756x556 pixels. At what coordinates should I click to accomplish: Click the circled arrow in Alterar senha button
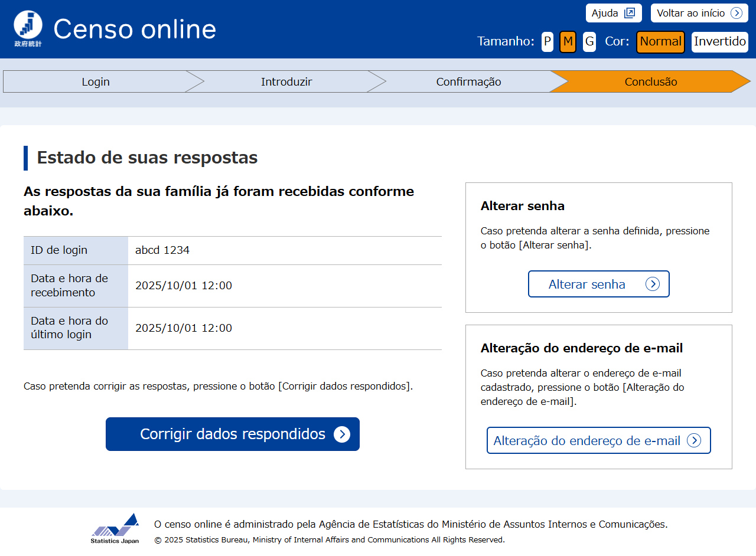click(x=652, y=284)
